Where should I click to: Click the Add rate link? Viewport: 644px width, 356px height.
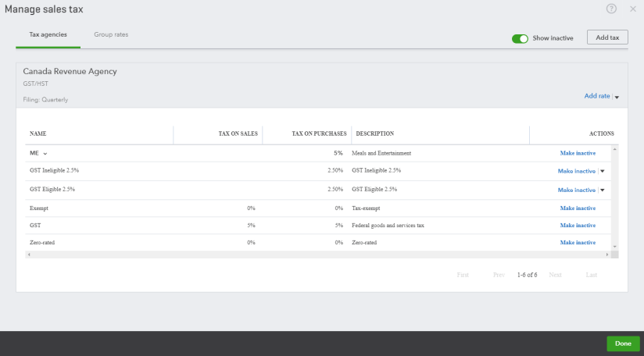point(596,96)
